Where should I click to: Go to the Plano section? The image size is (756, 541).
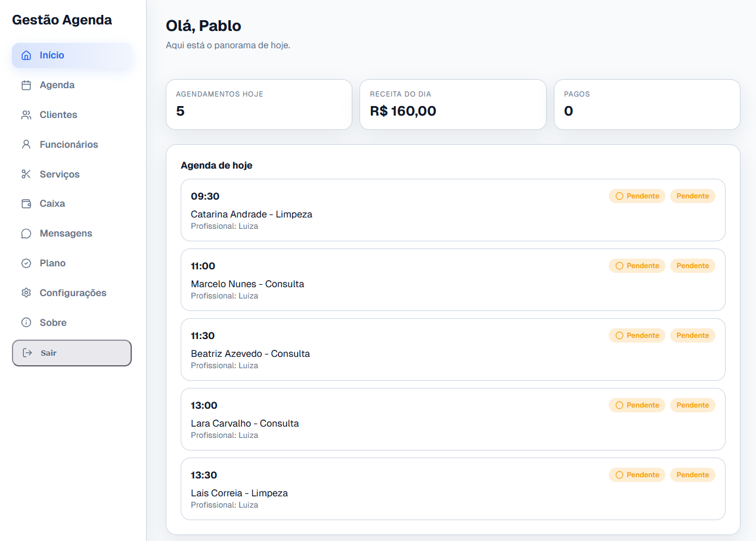52,263
